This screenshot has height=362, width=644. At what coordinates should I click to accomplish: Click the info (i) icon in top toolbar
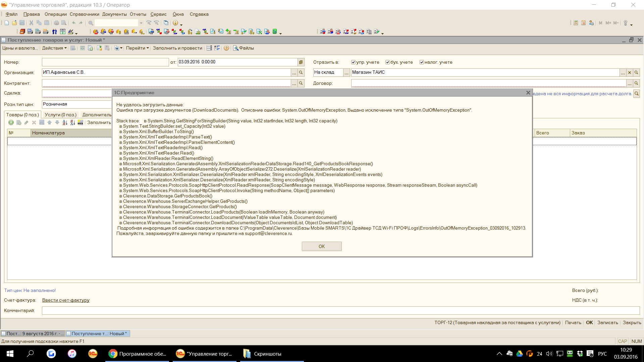click(175, 23)
